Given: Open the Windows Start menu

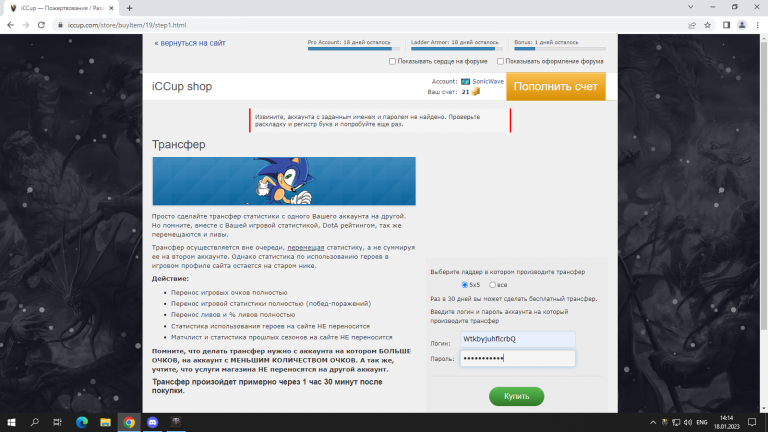Looking at the screenshot, I should (x=11, y=422).
